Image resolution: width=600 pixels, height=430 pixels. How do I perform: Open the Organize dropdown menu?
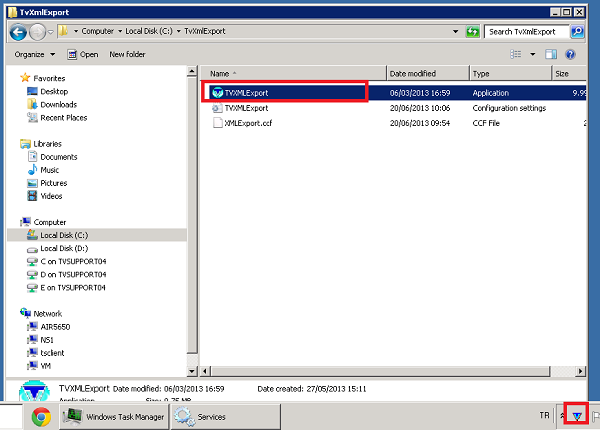pyautogui.click(x=33, y=54)
